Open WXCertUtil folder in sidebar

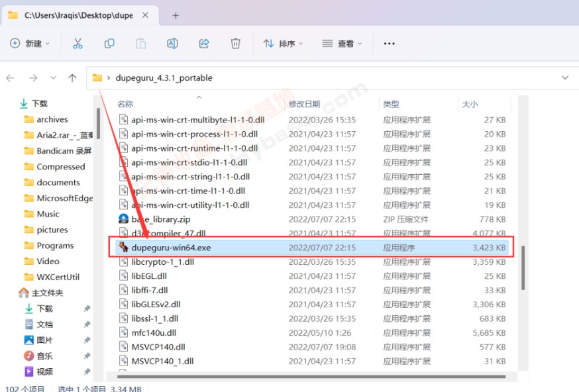pyautogui.click(x=52, y=277)
